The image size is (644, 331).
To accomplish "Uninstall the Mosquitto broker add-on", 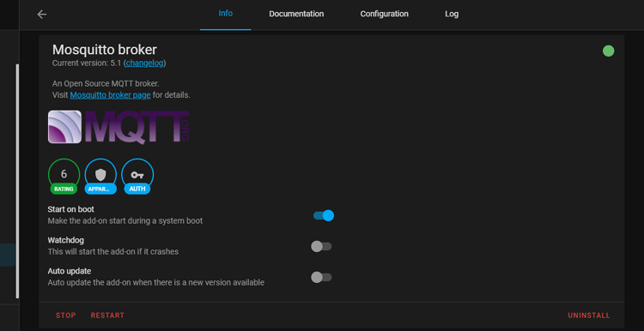I will (589, 316).
